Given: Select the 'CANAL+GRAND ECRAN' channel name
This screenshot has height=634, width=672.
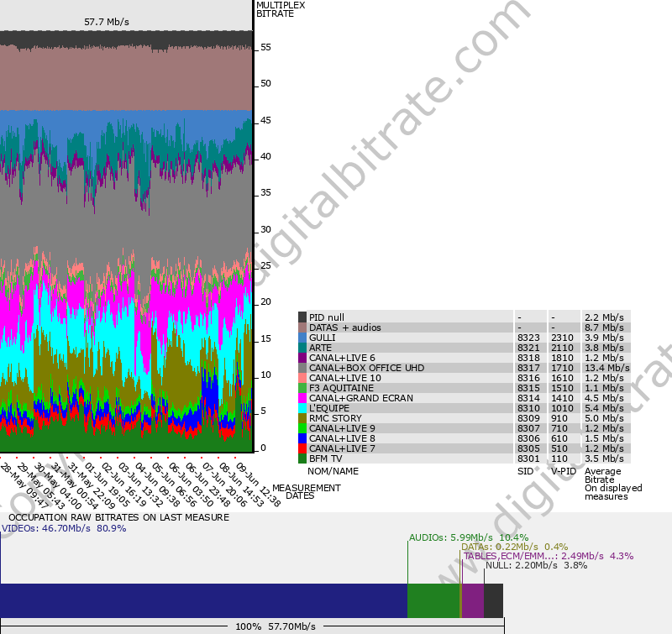Looking at the screenshot, I should 361,398.
